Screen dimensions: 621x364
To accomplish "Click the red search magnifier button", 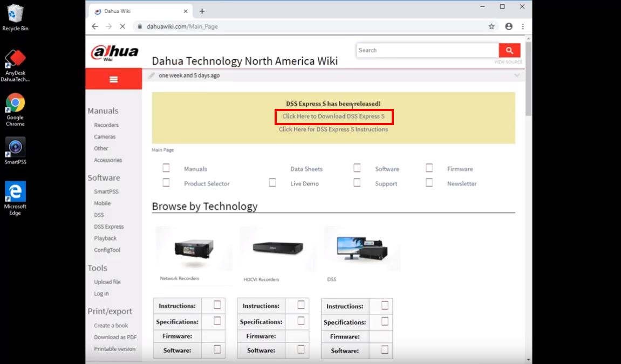I will point(509,51).
